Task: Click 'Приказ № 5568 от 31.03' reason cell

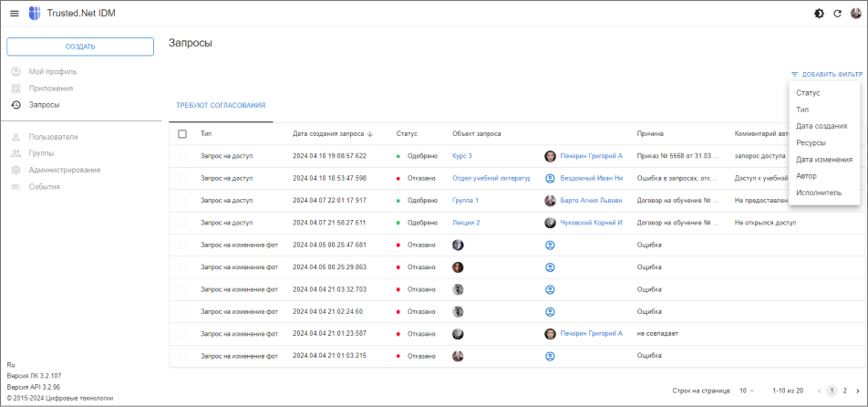Action: coord(678,156)
